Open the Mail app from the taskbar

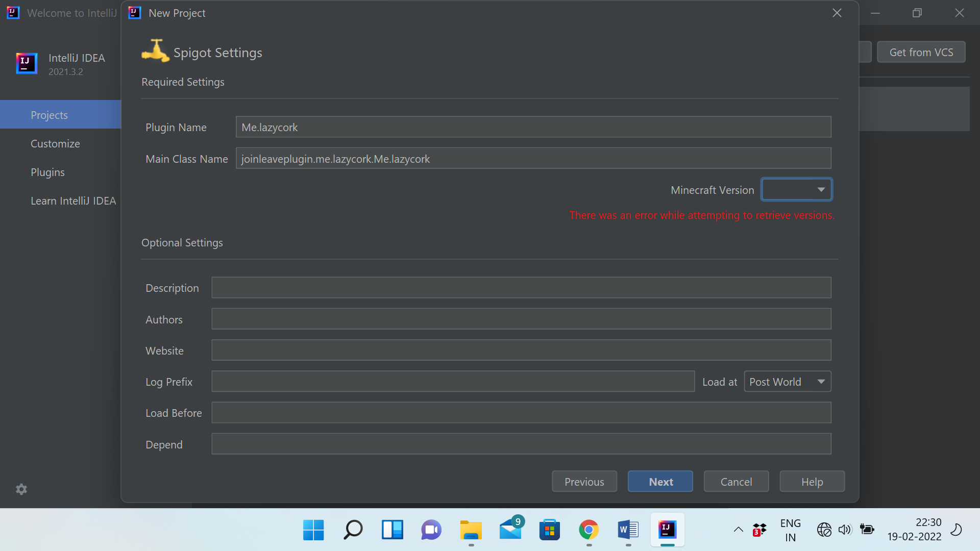coord(510,530)
